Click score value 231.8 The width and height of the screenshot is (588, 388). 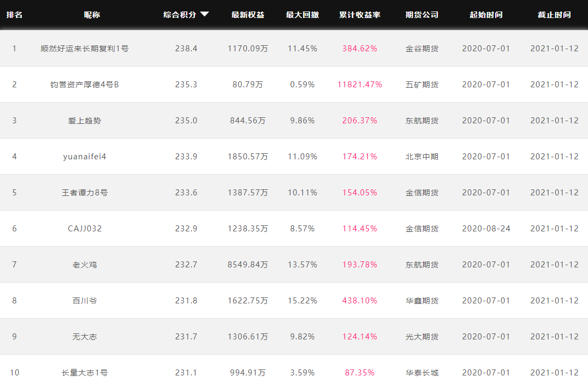[x=186, y=300]
